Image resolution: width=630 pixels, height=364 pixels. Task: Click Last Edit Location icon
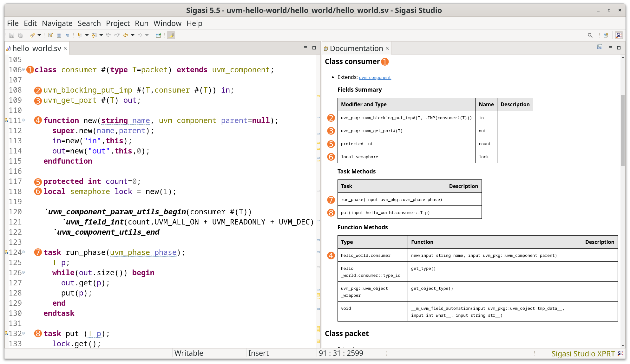click(108, 35)
